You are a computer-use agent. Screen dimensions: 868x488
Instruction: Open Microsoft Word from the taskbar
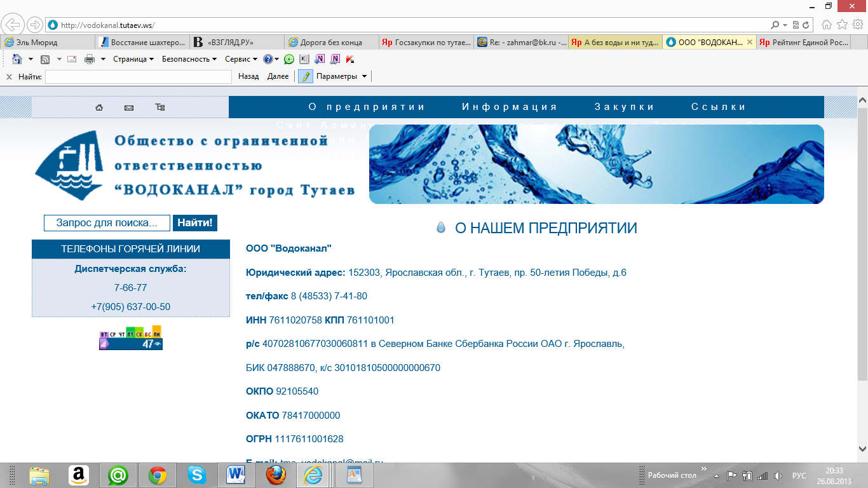236,475
